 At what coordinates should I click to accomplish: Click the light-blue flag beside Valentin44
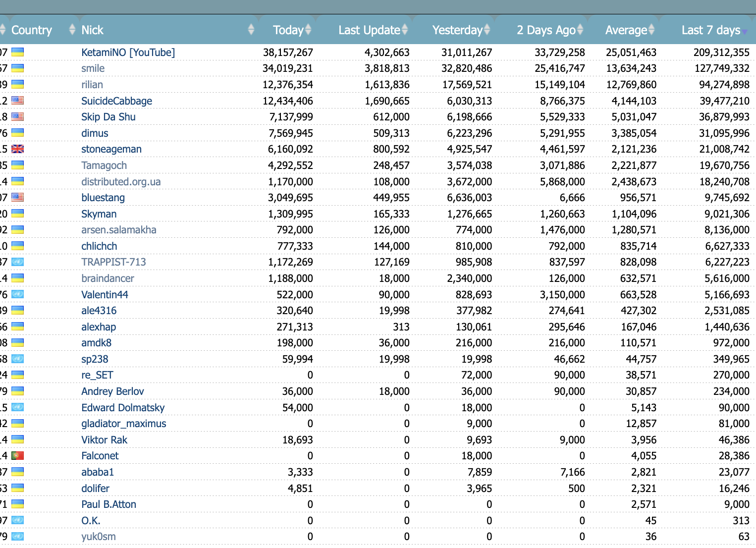click(18, 294)
